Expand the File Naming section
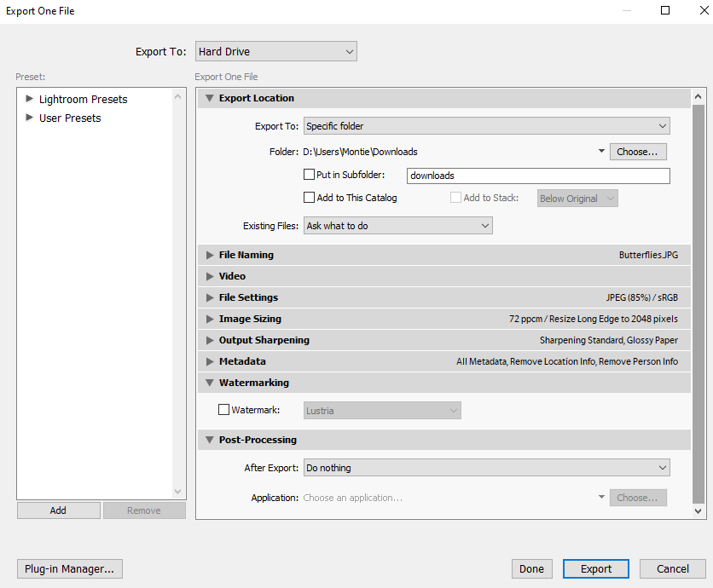The width and height of the screenshot is (713, 588). click(x=210, y=254)
